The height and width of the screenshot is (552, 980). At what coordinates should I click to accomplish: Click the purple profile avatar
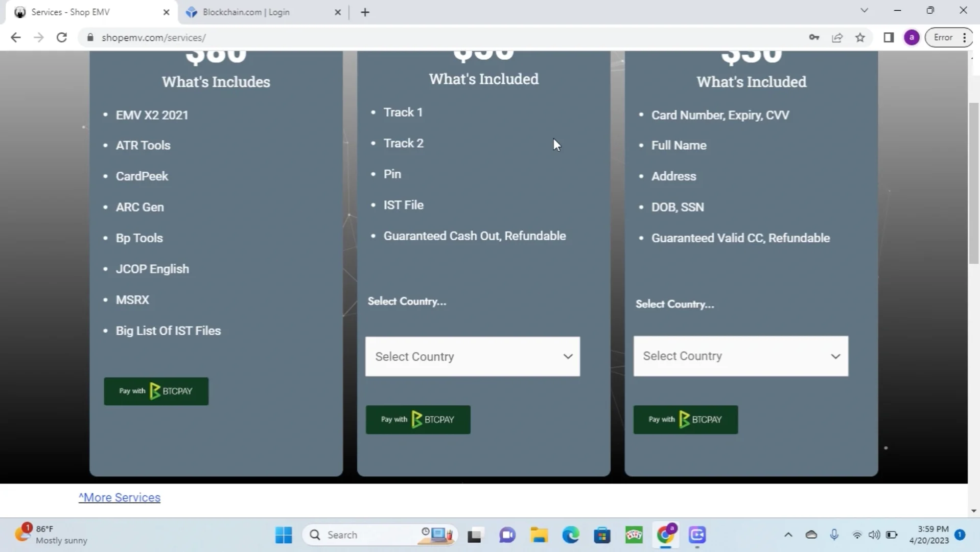(912, 37)
